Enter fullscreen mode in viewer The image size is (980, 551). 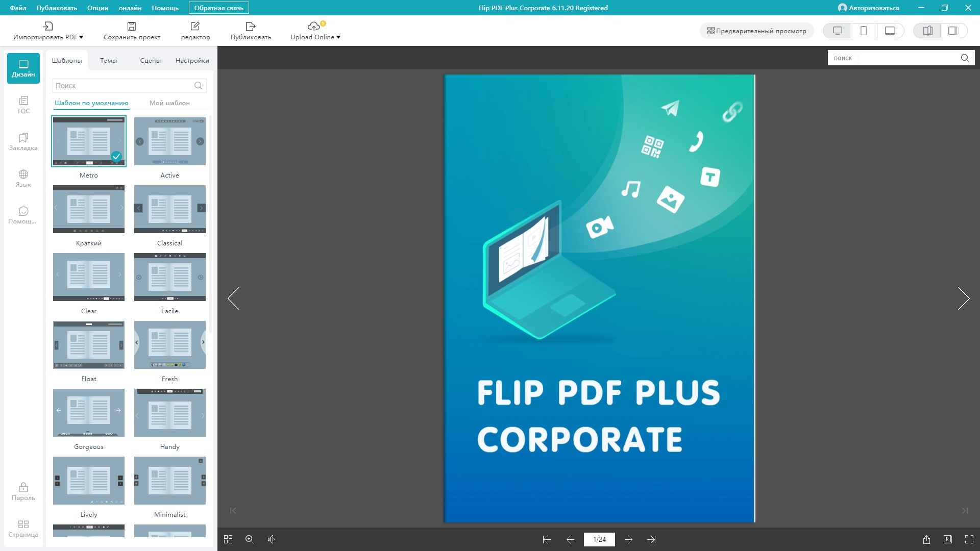pyautogui.click(x=969, y=539)
